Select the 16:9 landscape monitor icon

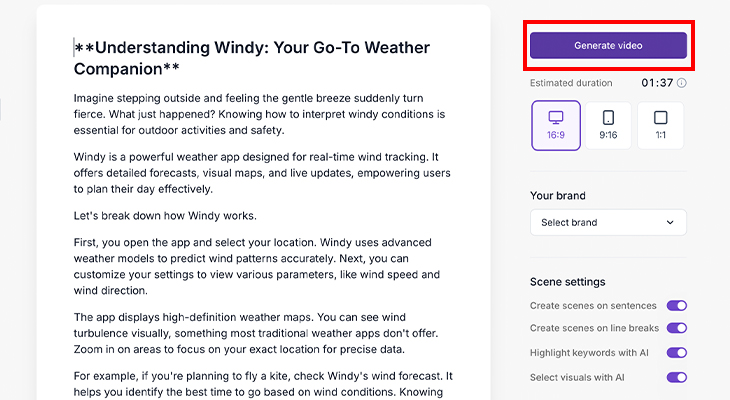point(556,126)
